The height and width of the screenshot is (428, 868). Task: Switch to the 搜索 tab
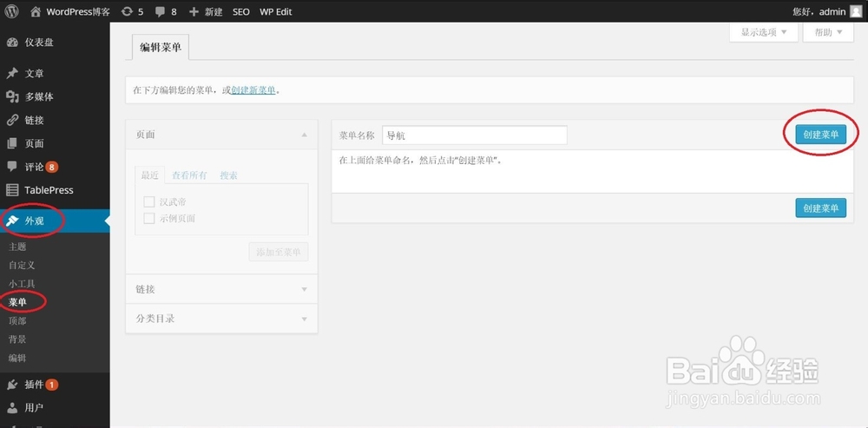coord(228,175)
